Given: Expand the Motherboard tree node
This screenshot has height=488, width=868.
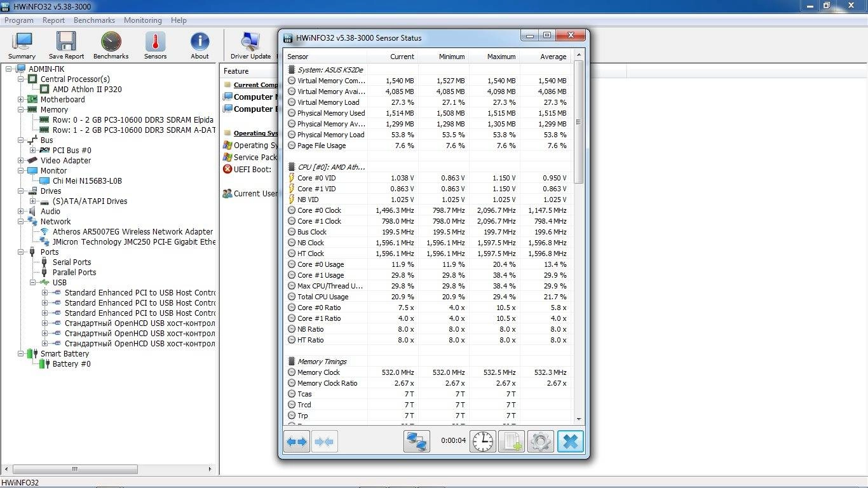Looking at the screenshot, I should (21, 99).
